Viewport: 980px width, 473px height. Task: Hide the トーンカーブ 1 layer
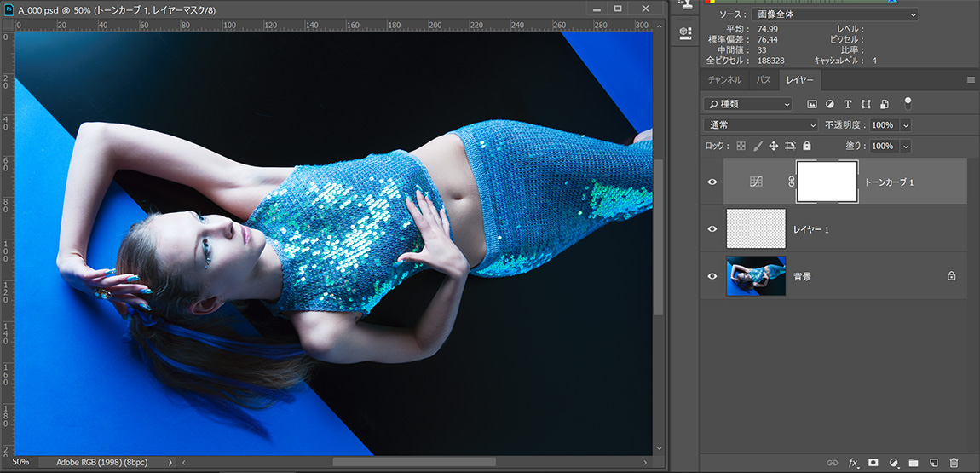pos(712,182)
